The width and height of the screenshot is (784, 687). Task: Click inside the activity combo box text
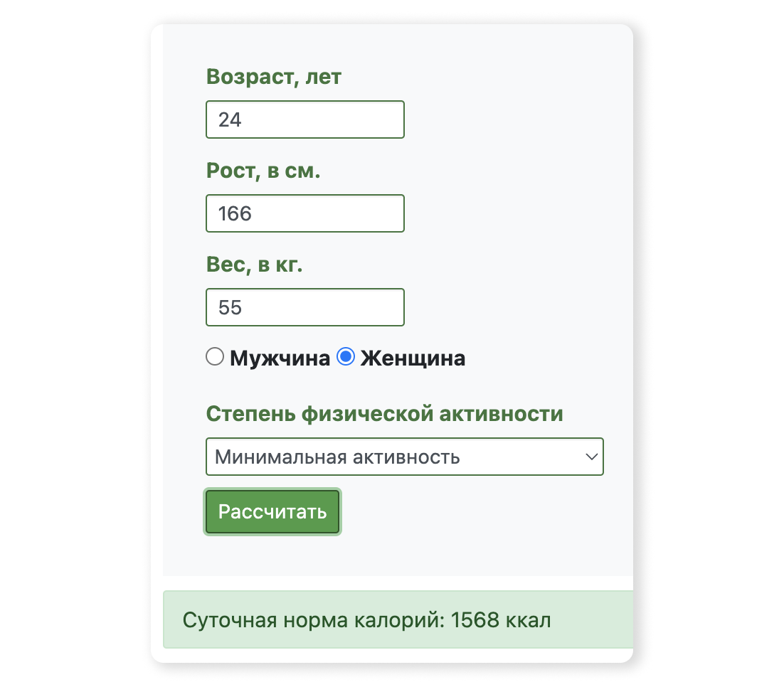point(320,457)
